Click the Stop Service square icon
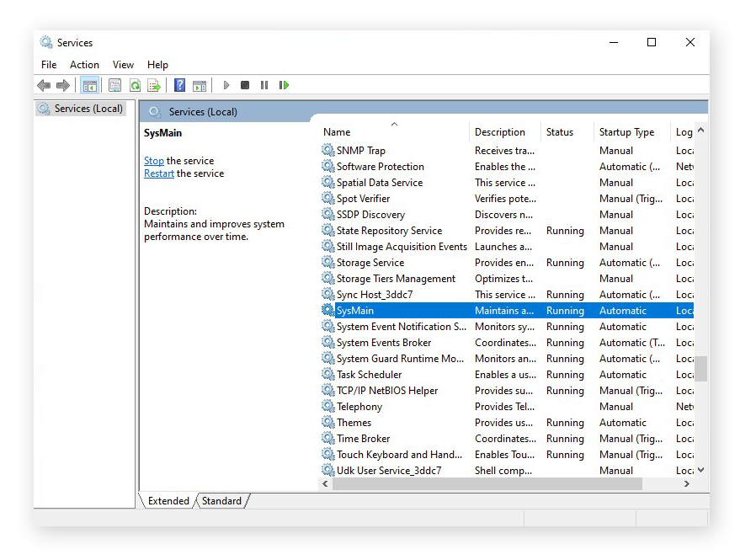 point(245,84)
